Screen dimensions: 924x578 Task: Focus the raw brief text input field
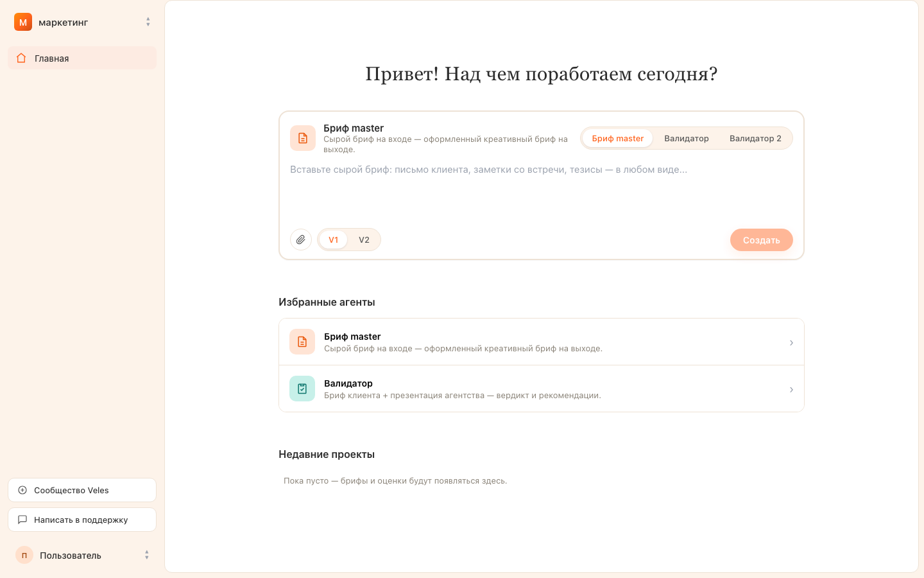point(542,191)
